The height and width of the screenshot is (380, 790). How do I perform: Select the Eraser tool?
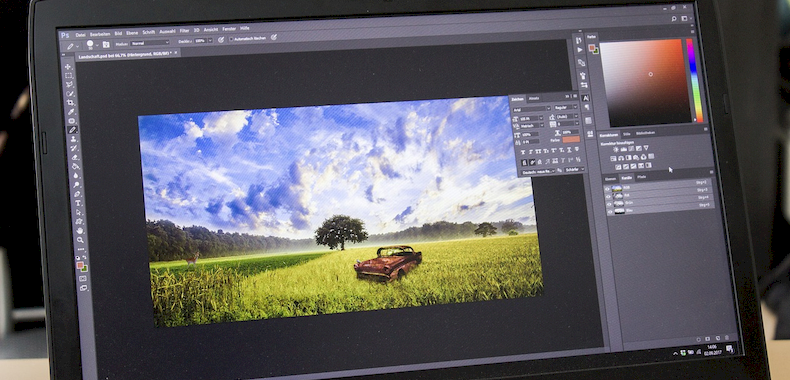click(x=76, y=156)
